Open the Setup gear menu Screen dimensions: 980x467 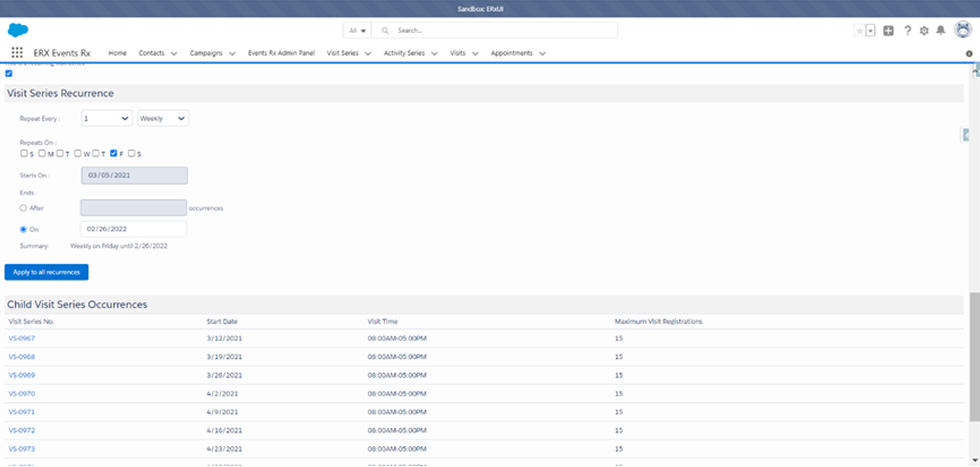coord(924,30)
